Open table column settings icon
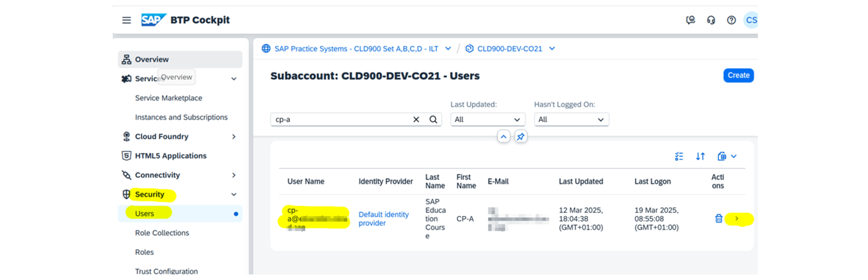 (679, 156)
